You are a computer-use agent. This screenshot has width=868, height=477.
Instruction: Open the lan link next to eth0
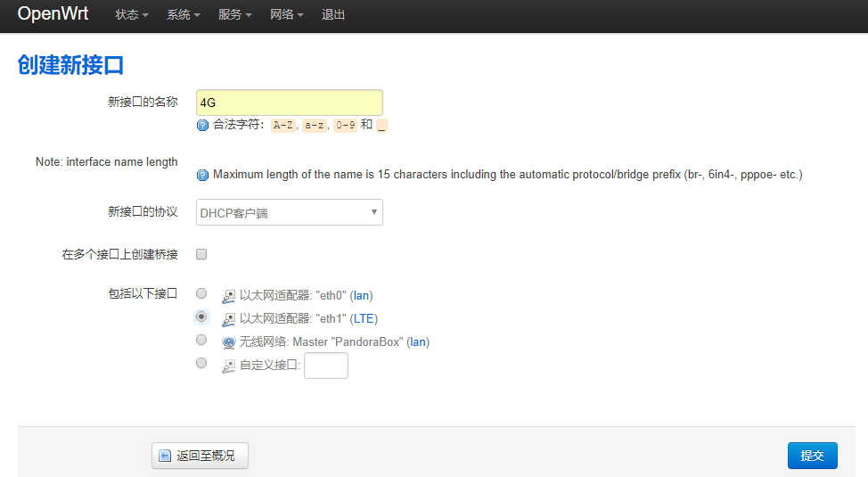point(362,296)
